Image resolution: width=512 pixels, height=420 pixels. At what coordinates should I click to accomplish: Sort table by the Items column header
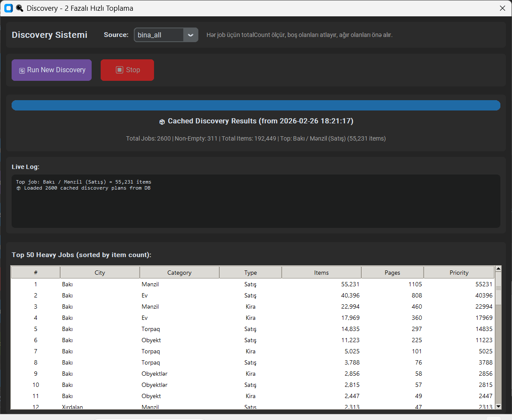321,273
